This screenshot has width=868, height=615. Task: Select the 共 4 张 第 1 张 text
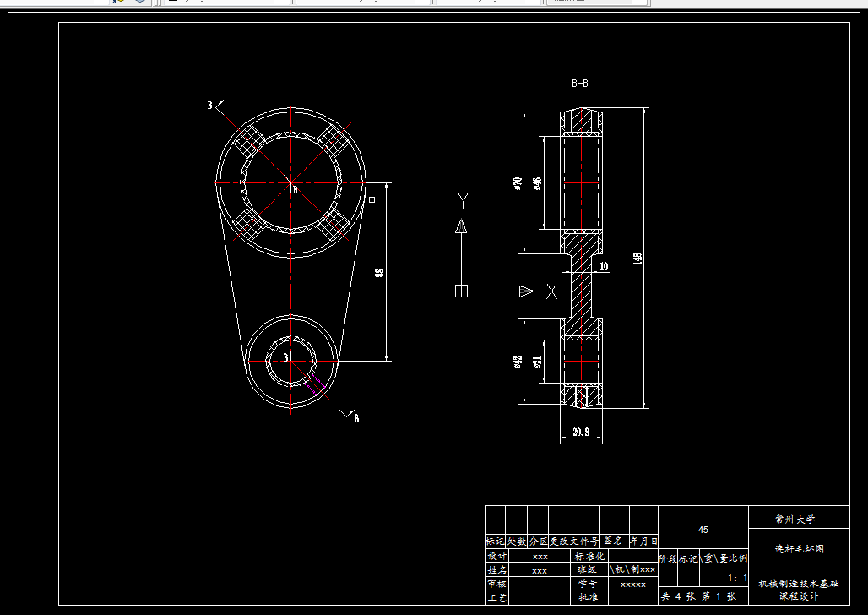[x=698, y=596]
